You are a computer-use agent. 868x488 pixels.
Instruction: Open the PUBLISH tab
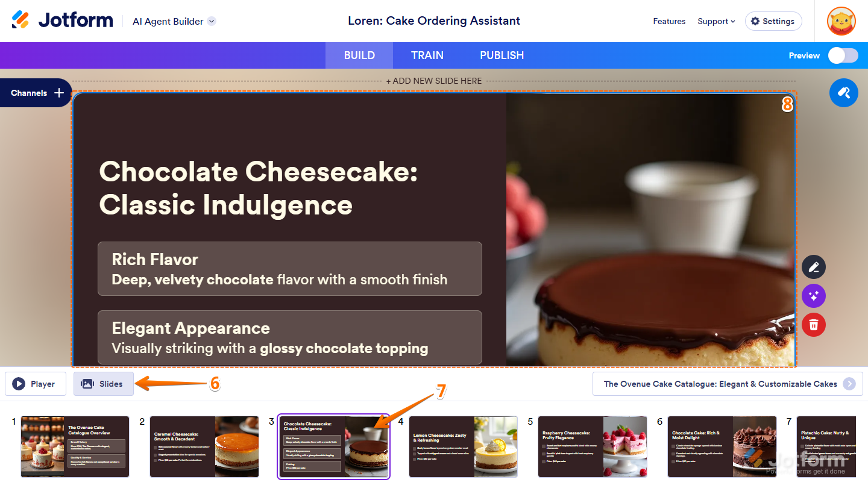(x=502, y=55)
